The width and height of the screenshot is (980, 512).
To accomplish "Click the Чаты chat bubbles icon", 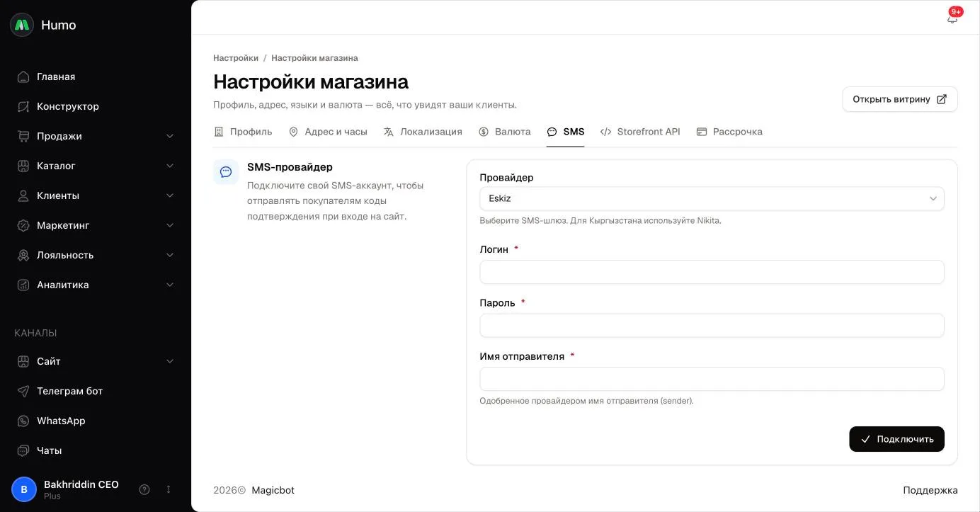I will click(23, 450).
